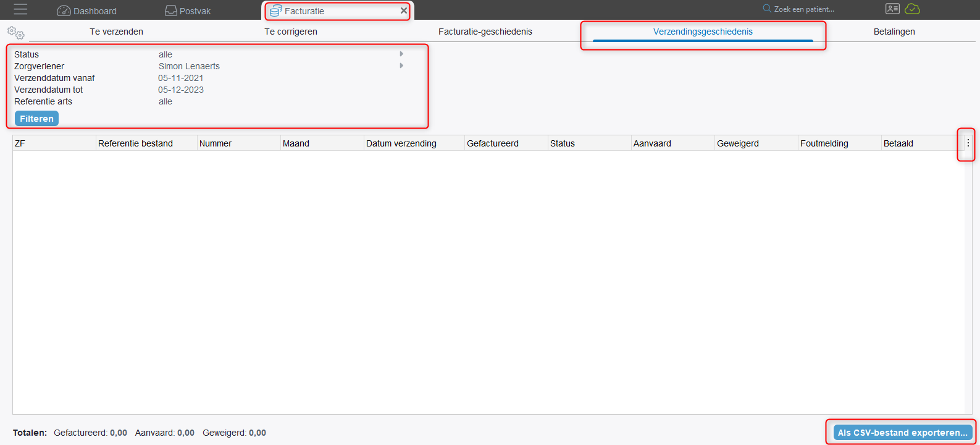Select the Facturatie tab

(338, 11)
